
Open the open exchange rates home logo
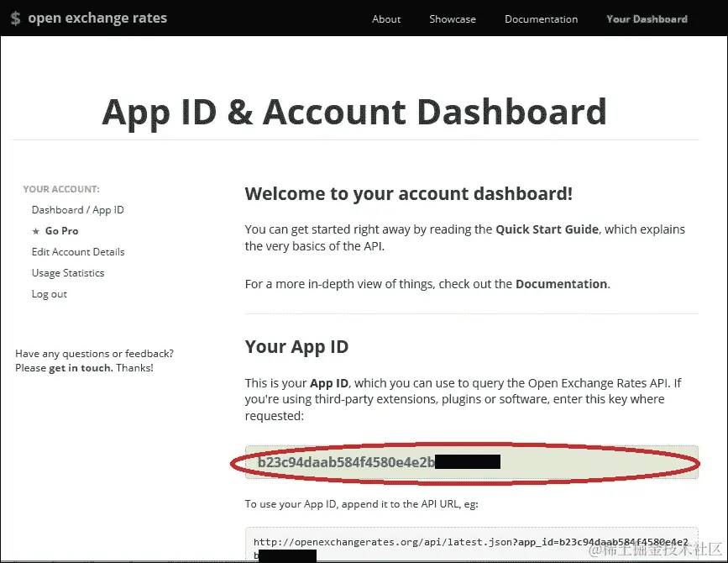(x=97, y=17)
